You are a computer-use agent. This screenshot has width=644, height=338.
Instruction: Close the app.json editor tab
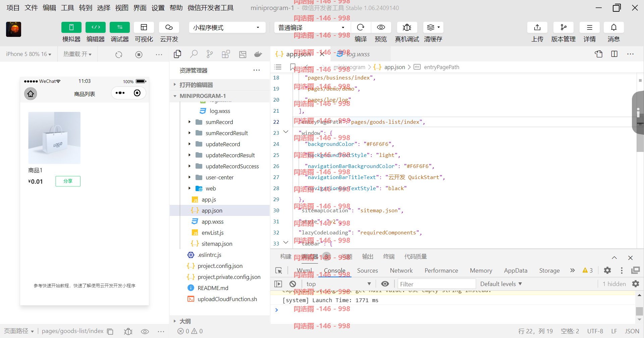click(322, 54)
